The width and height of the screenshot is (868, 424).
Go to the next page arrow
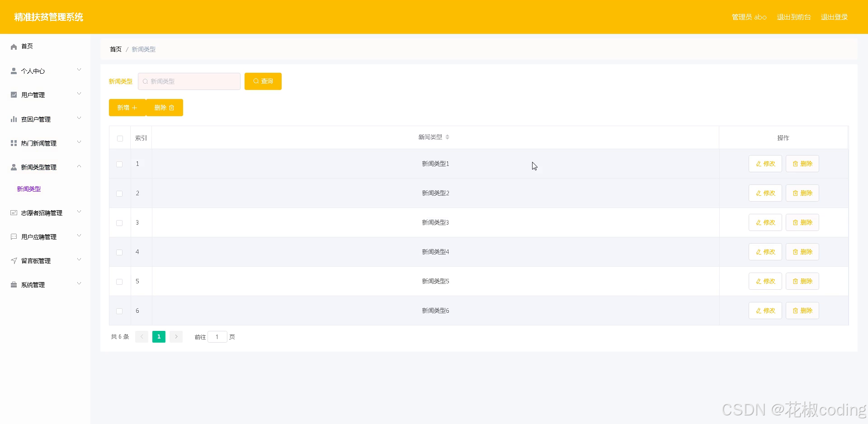coord(176,337)
